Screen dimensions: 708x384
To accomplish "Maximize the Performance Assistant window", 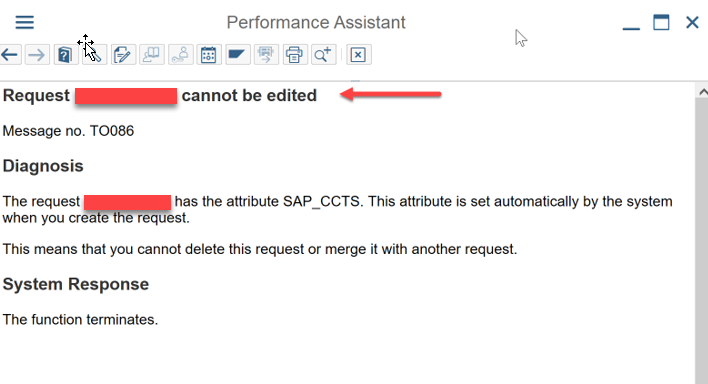I will [661, 22].
